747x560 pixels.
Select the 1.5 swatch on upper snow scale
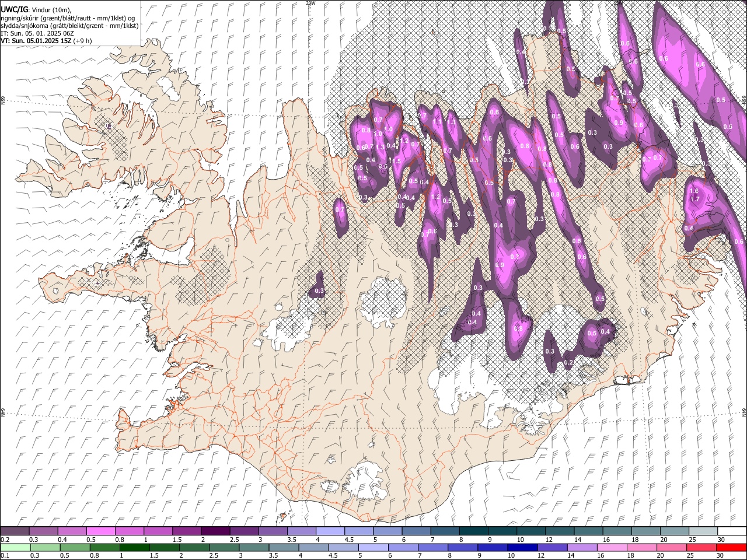186,531
